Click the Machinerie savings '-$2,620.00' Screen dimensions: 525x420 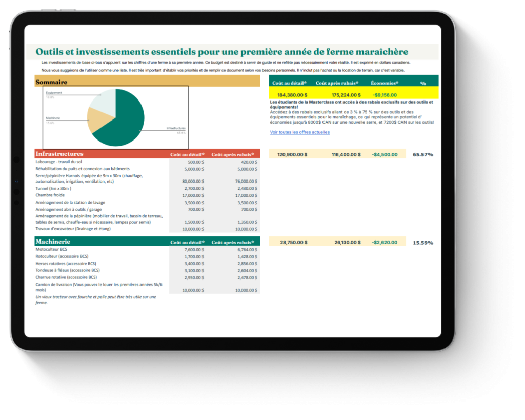[385, 242]
